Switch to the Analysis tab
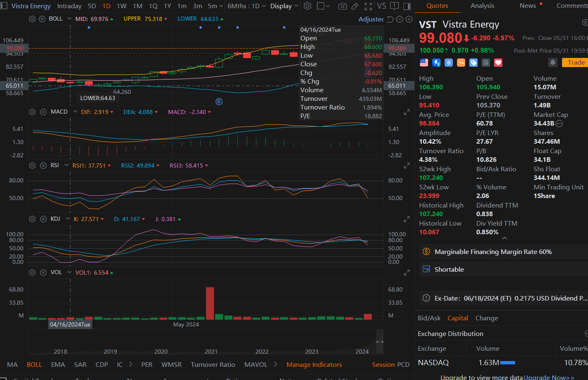Image resolution: width=588 pixels, height=380 pixels. click(x=482, y=6)
